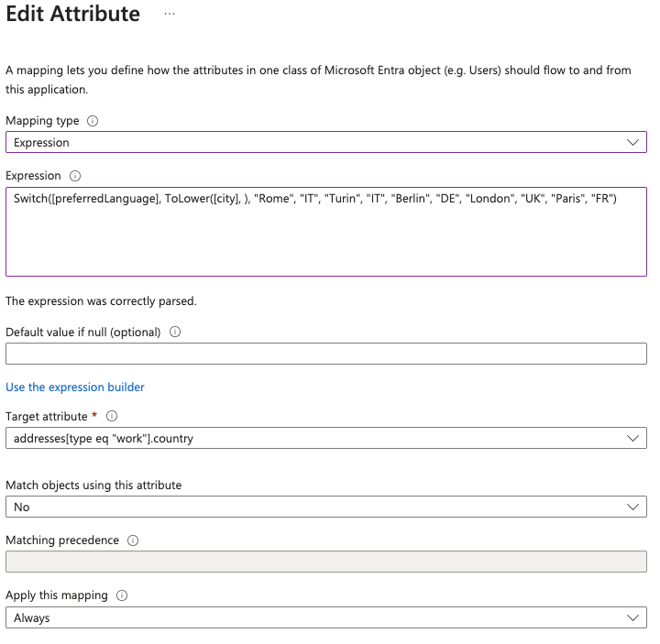The height and width of the screenshot is (644, 660).
Task: Click the Target attribute label text
Action: 47,417
